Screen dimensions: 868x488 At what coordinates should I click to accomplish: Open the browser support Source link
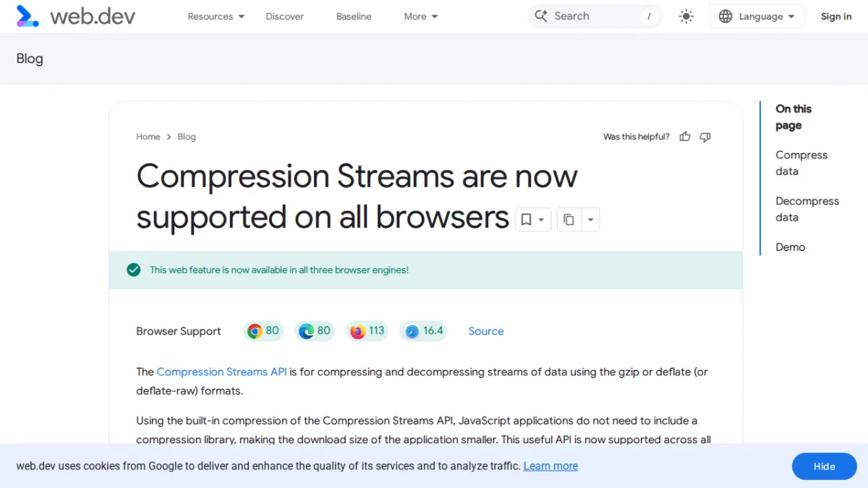486,331
